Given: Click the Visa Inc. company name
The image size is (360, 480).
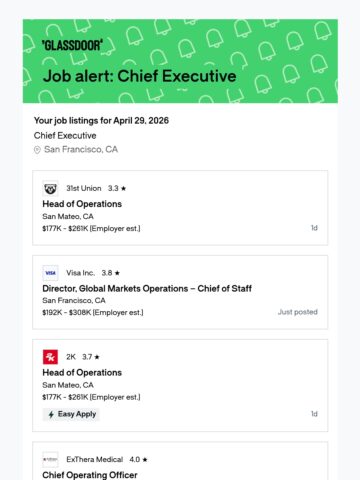Looking at the screenshot, I should pyautogui.click(x=80, y=273).
